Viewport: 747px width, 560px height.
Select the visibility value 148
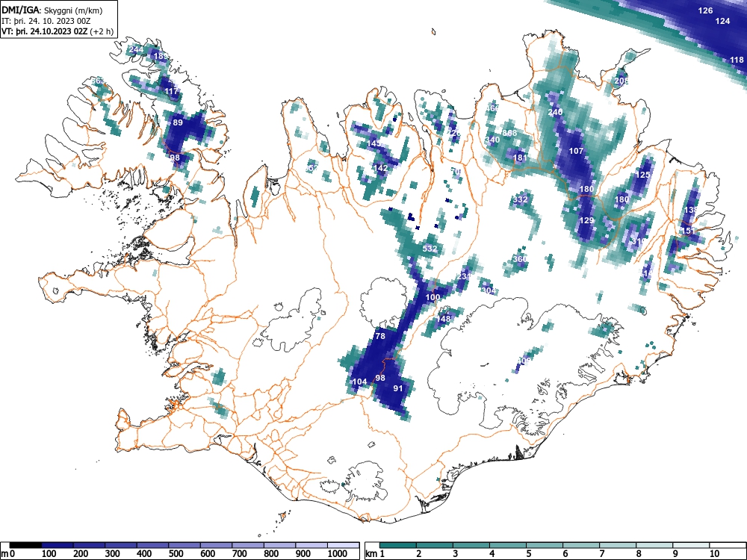(444, 319)
